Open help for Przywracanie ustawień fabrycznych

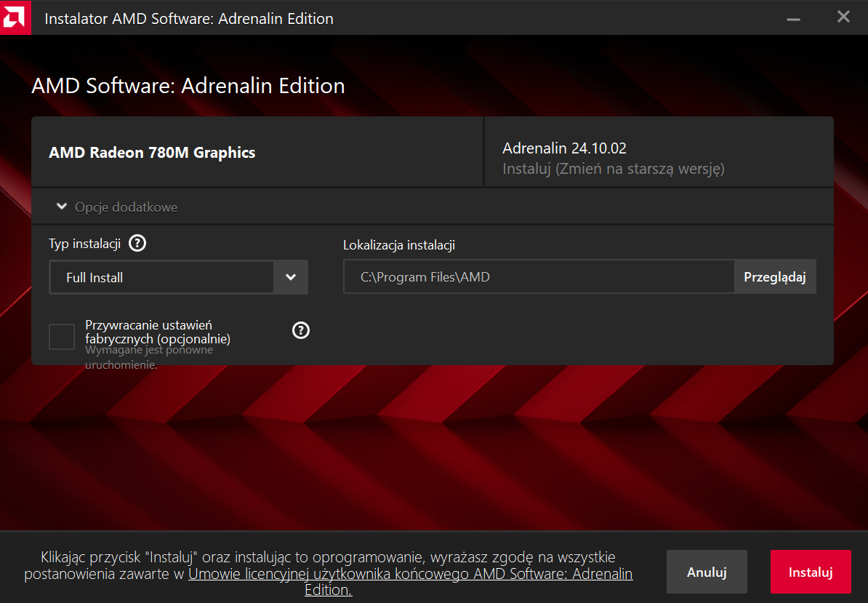(x=300, y=330)
